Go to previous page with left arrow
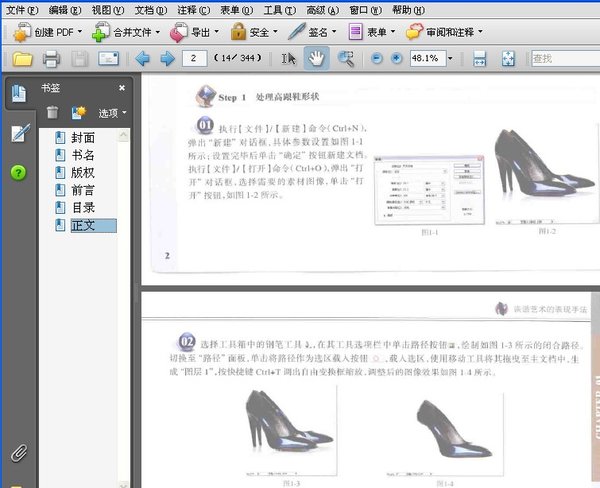The height and width of the screenshot is (488, 600). pos(143,59)
